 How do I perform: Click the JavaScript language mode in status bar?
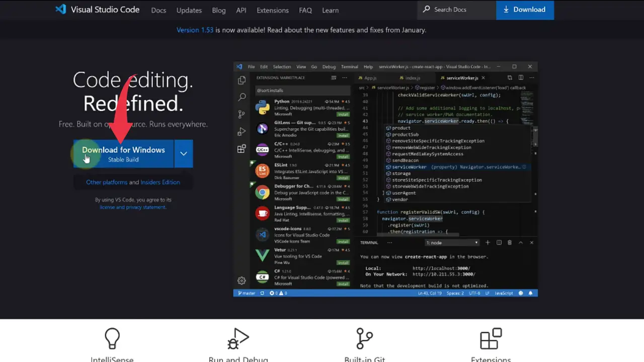tap(504, 293)
